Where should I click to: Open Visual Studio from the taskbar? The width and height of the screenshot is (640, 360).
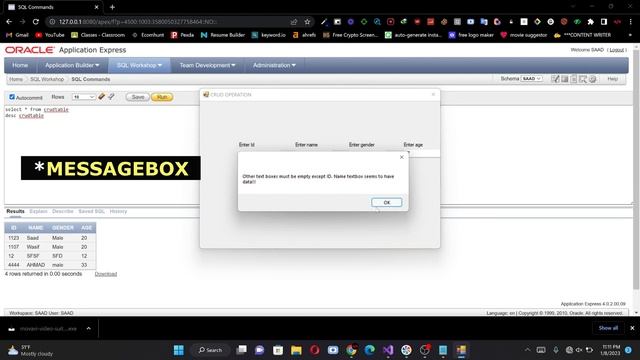point(388,350)
